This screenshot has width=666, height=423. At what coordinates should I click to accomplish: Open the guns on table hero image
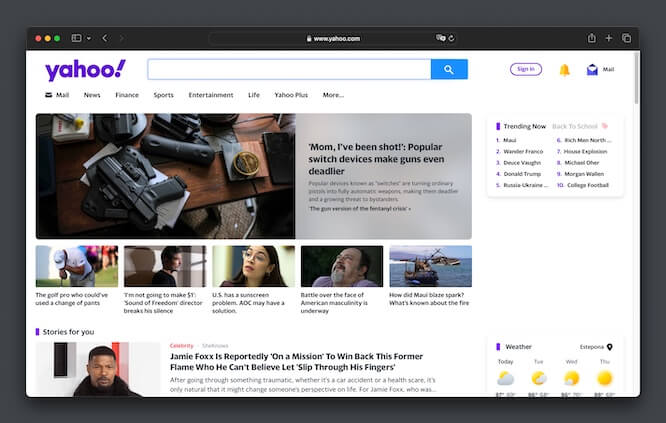166,176
